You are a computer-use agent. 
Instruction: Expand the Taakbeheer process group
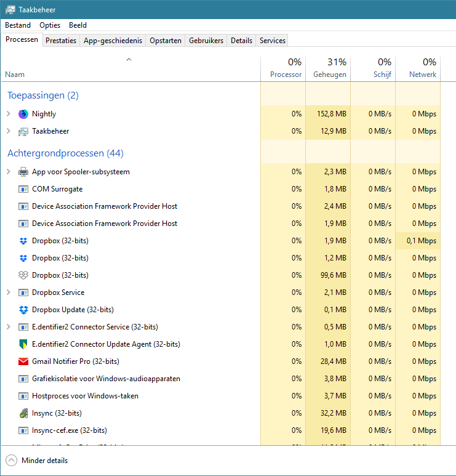[9, 131]
